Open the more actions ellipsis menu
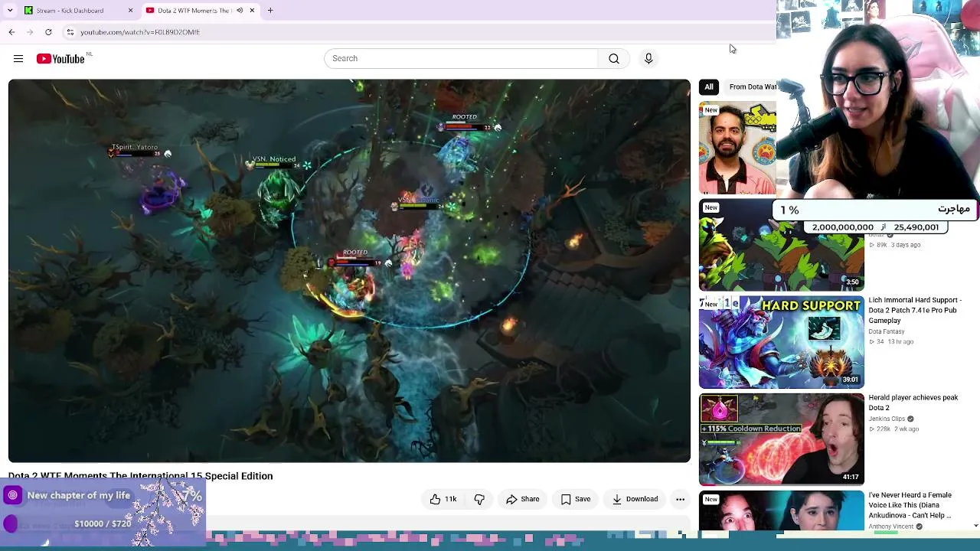980x551 pixels. pyautogui.click(x=680, y=500)
